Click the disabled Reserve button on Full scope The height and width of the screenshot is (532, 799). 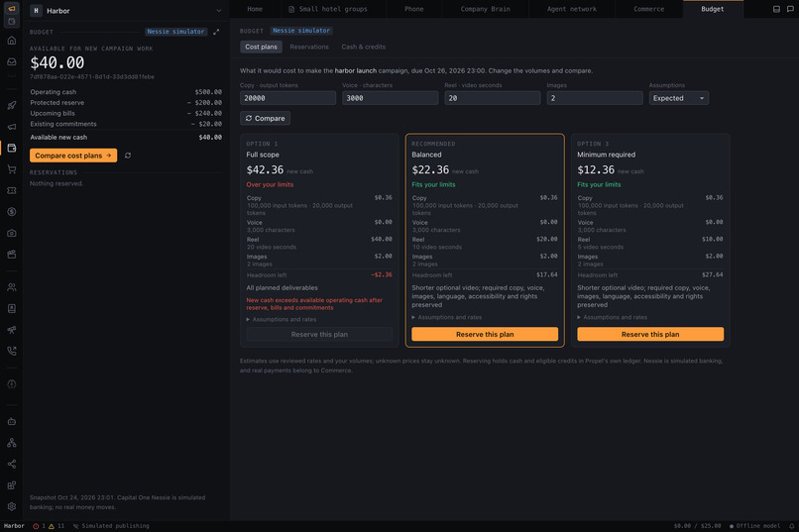click(319, 335)
